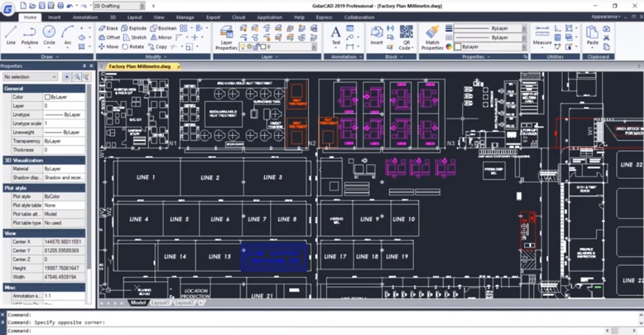The height and width of the screenshot is (335, 644).
Task: Open the 2D Drafting workspace dropdown
Action: pos(115,6)
